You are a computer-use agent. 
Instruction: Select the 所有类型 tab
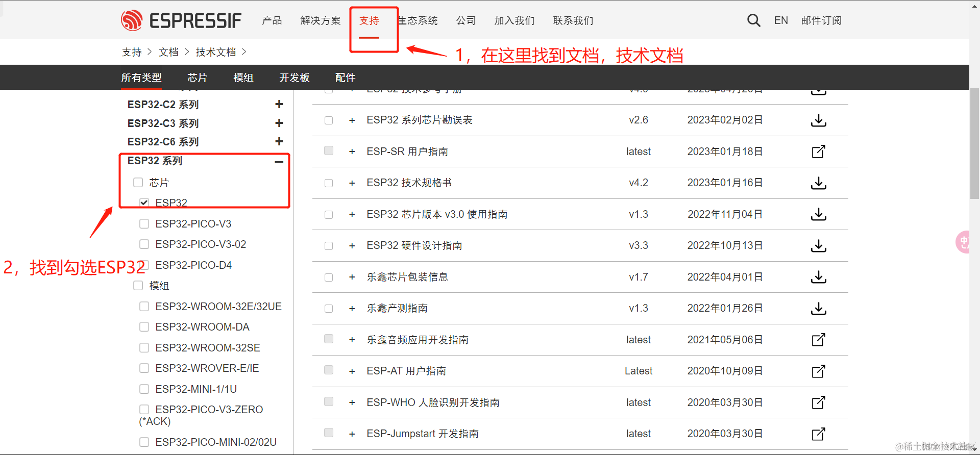click(x=141, y=78)
